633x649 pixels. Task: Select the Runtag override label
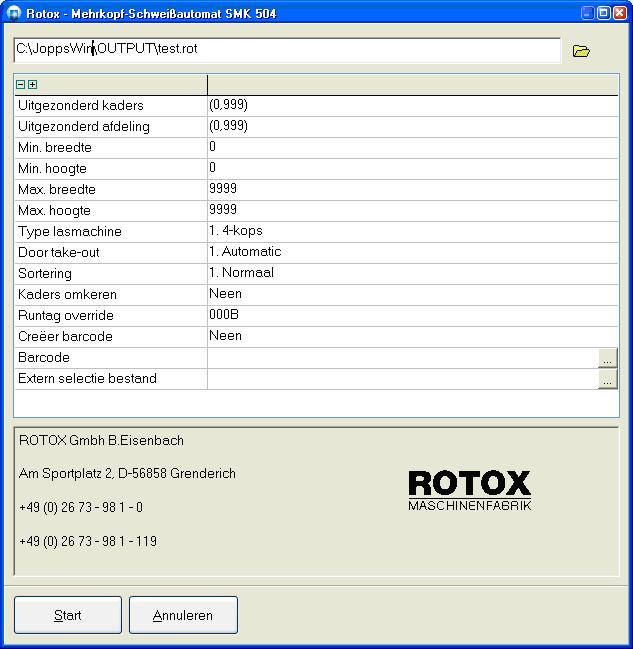pos(65,316)
